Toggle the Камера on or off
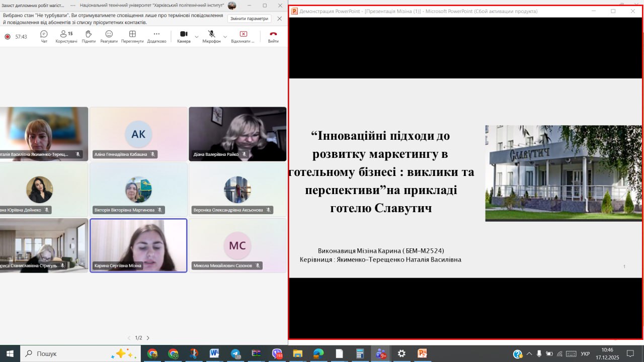644x362 pixels. pyautogui.click(x=184, y=36)
